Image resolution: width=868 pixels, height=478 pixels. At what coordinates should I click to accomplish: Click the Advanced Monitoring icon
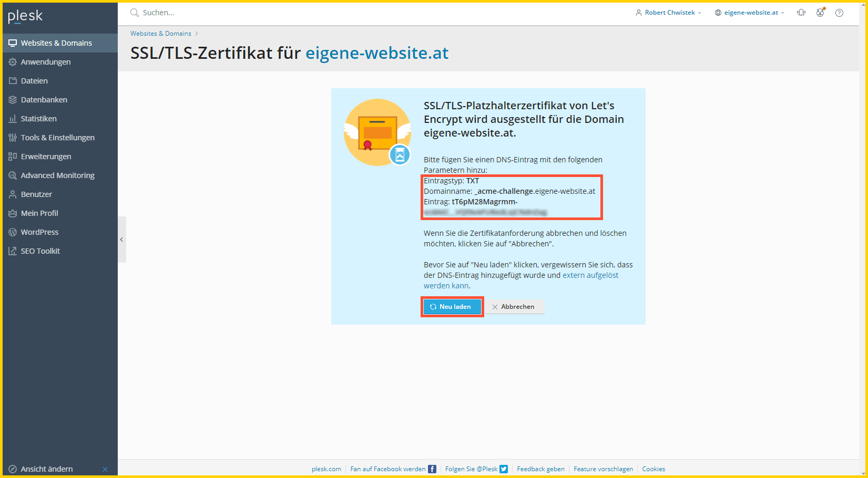point(13,175)
